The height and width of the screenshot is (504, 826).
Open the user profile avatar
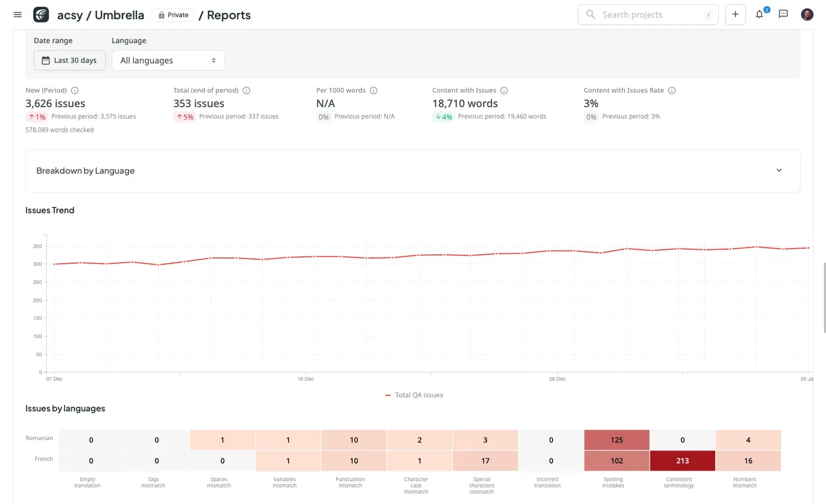(x=807, y=15)
